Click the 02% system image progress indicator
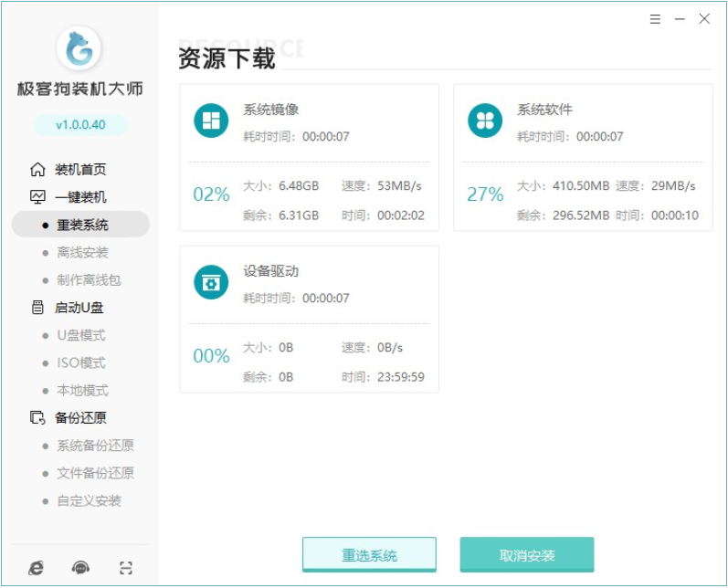Image resolution: width=728 pixels, height=588 pixels. tap(211, 194)
